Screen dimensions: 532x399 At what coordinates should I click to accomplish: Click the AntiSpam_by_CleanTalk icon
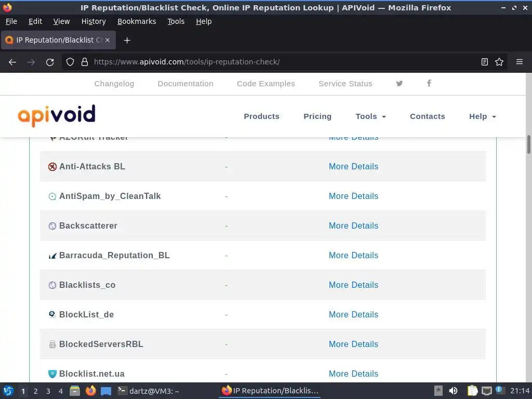pos(52,196)
